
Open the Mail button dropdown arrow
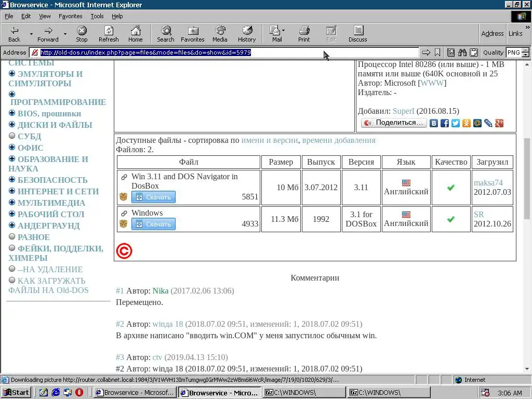coord(283,30)
